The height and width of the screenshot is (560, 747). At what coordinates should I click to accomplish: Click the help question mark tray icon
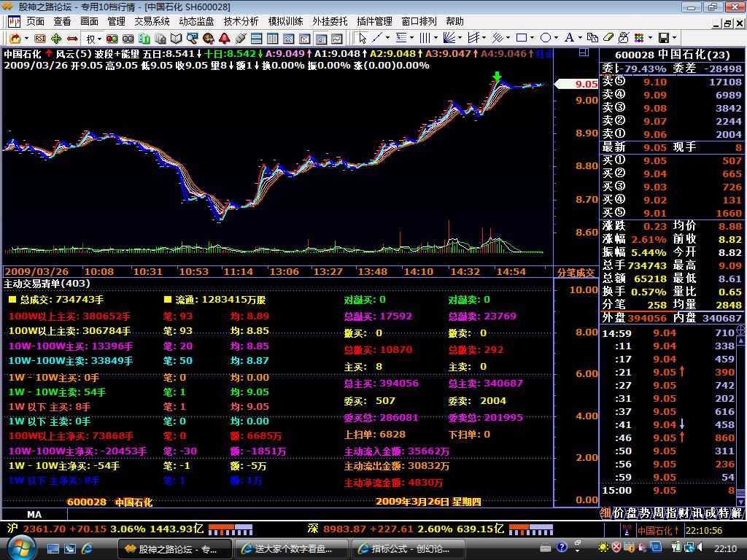(562, 548)
